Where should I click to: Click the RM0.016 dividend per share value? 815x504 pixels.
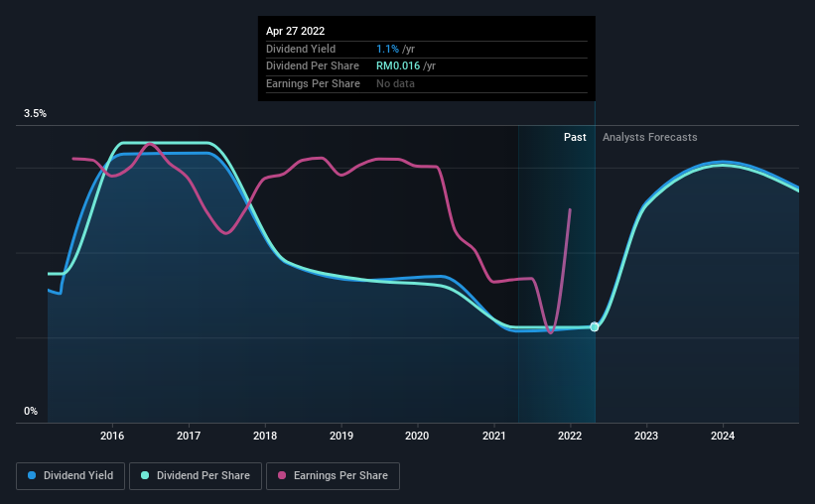tap(398, 66)
